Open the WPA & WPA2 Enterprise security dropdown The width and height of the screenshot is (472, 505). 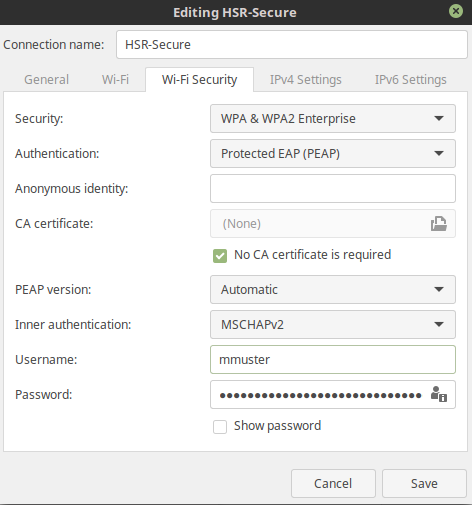tap(333, 119)
